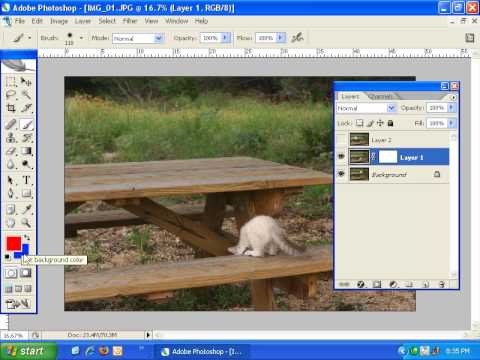This screenshot has height=360, width=480.
Task: Toggle Lock all padlock icon
Action: 390,123
